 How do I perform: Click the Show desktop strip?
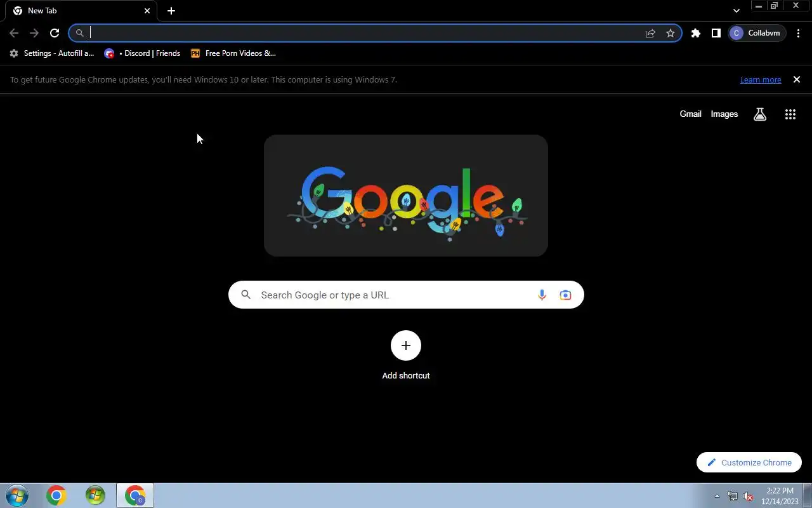(x=808, y=495)
